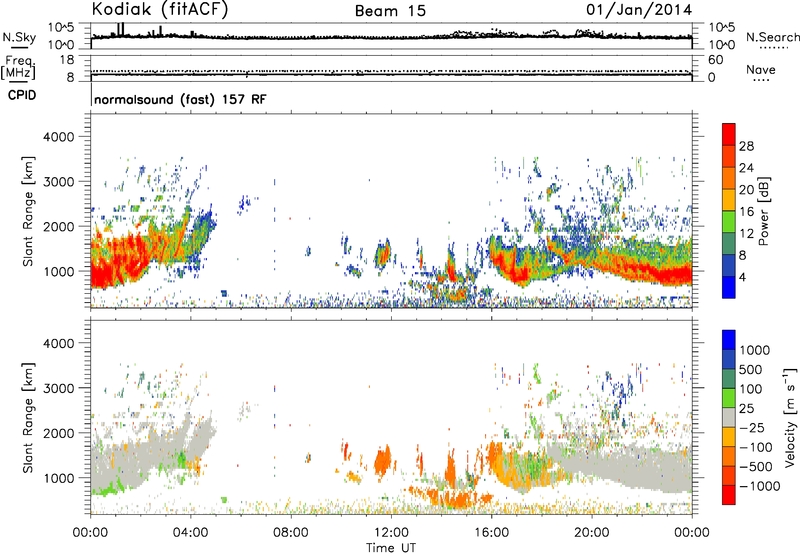Click the gray segment of Velocity color bar
This screenshot has height=554, width=800.
[x=729, y=417]
